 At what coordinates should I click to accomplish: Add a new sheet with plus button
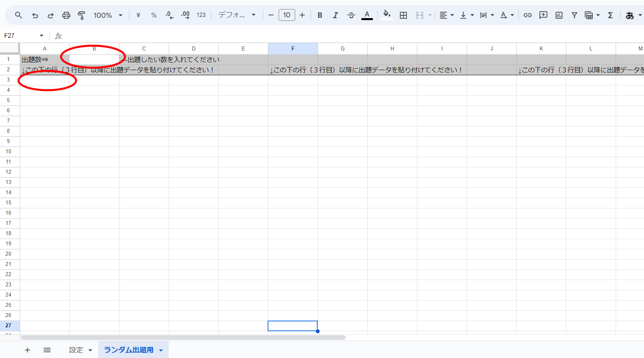pos(27,350)
